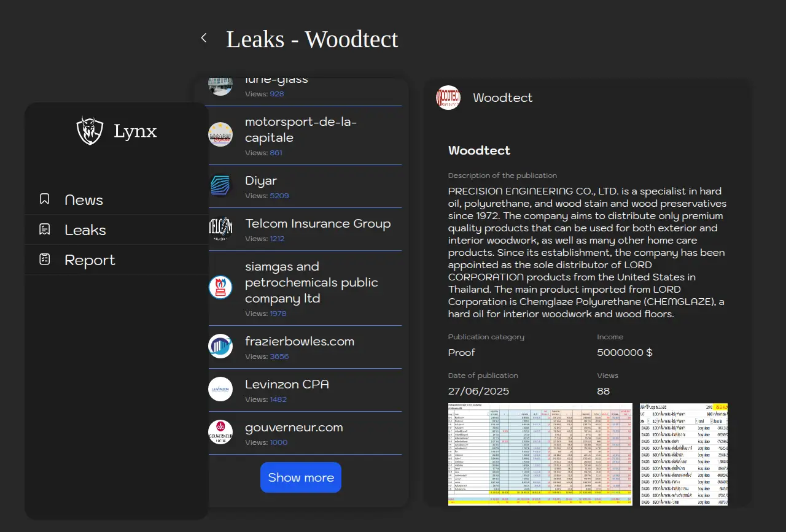This screenshot has height=532, width=786.
Task: Select the Levinzon CPA entry name
Action: pyautogui.click(x=287, y=384)
